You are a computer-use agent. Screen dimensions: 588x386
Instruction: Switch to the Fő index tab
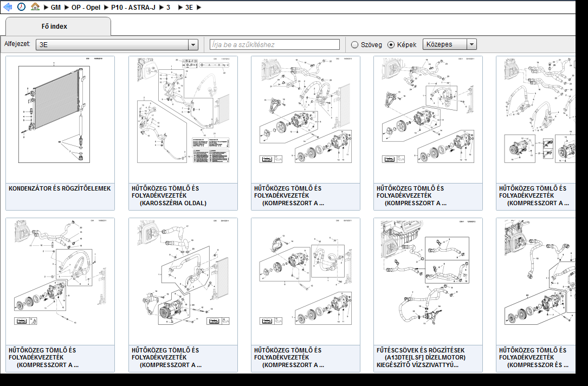point(58,26)
